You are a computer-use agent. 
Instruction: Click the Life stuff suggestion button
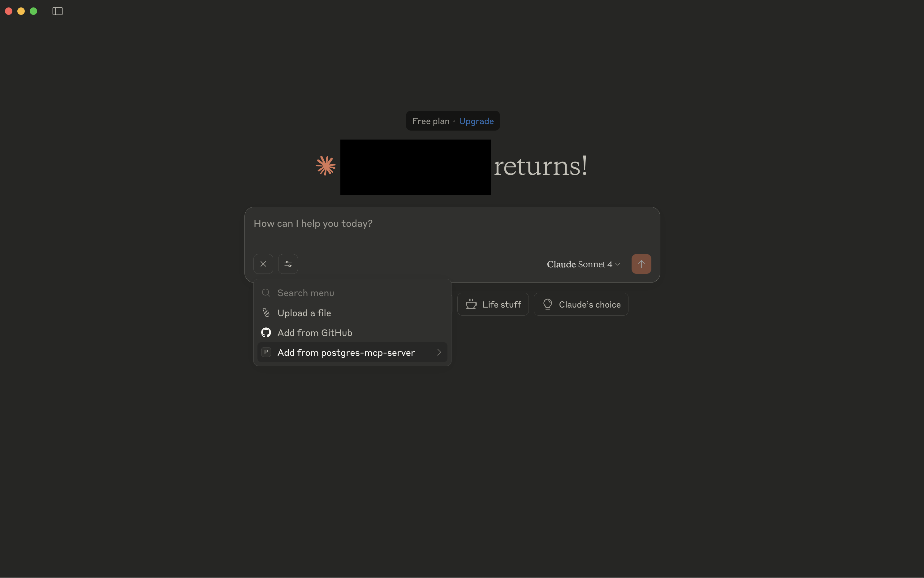pos(493,304)
